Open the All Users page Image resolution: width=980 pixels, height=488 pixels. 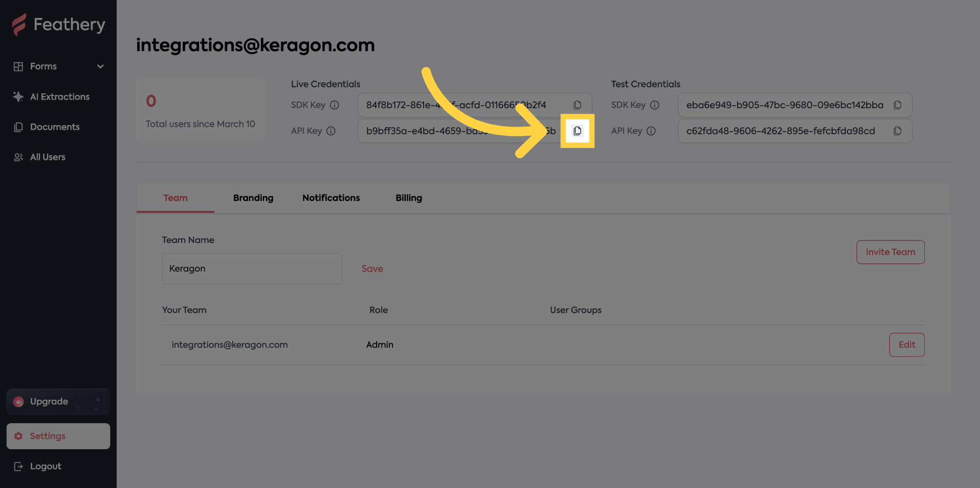click(47, 157)
